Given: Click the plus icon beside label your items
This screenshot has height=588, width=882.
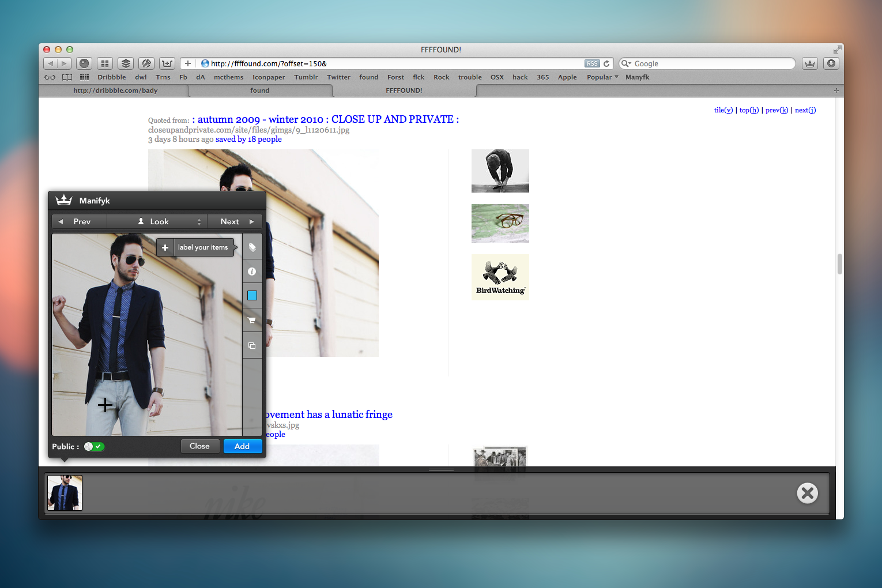Looking at the screenshot, I should coord(165,247).
